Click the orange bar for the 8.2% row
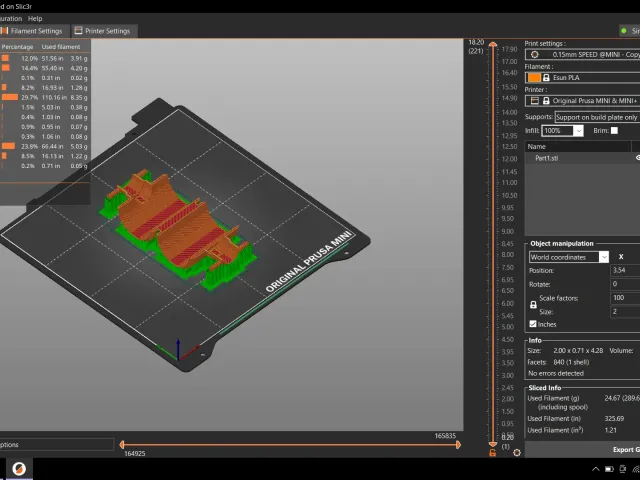The image size is (640, 480). tap(4, 87)
